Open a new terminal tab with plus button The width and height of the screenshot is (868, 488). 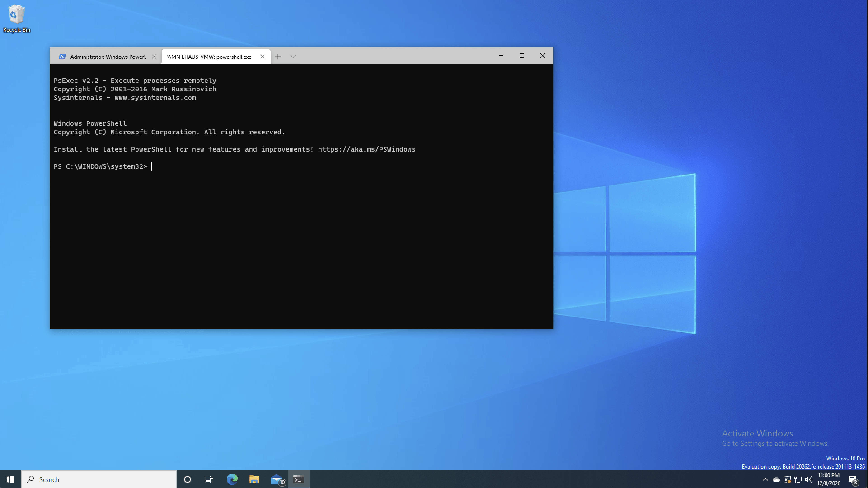[x=278, y=57]
